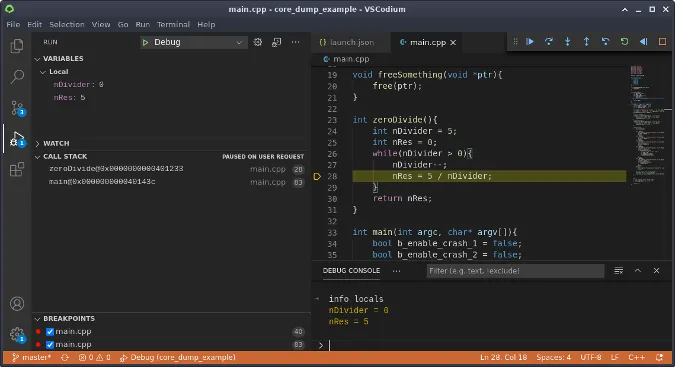Open the Accounts menu icon
The image size is (675, 367).
[x=17, y=304]
